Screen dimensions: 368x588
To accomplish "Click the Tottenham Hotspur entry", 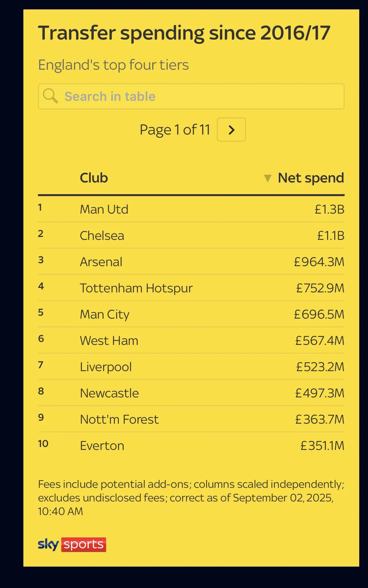I will [x=136, y=288].
